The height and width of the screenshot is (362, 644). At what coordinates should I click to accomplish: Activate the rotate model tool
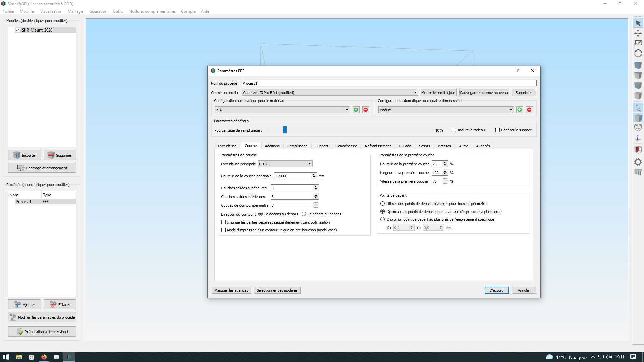click(638, 53)
